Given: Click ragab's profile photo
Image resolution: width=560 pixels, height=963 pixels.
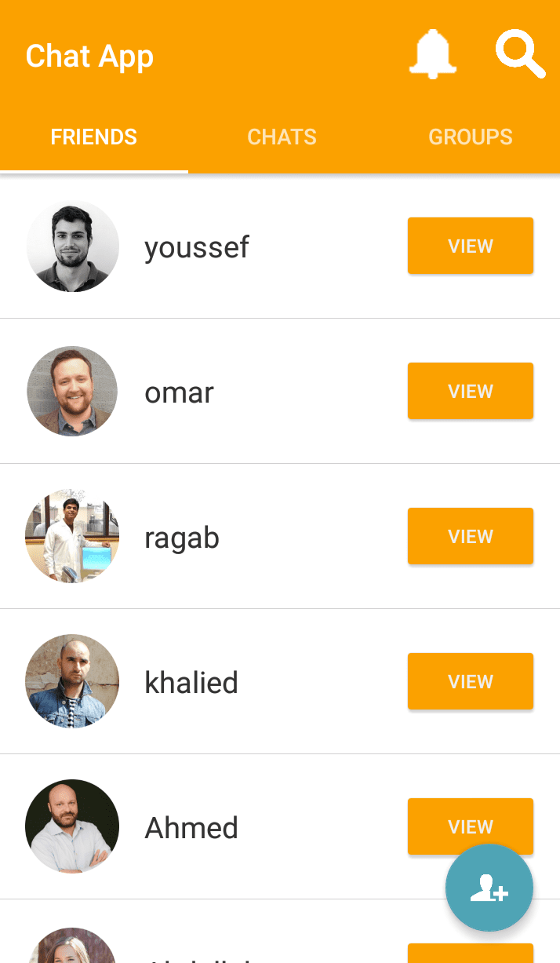Looking at the screenshot, I should tap(72, 536).
